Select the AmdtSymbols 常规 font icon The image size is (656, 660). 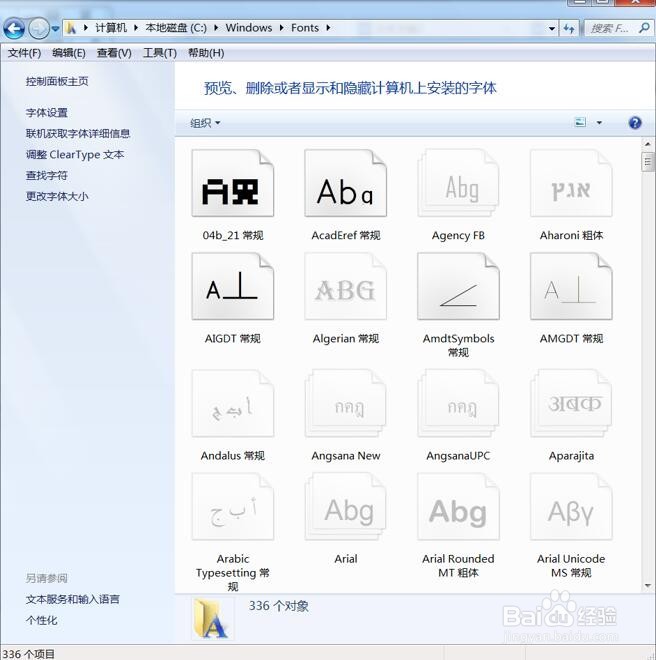[458, 287]
